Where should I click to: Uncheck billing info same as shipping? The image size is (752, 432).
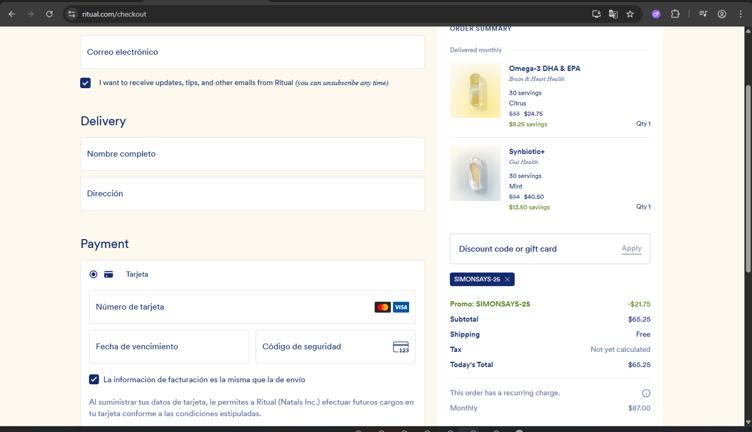coord(94,379)
